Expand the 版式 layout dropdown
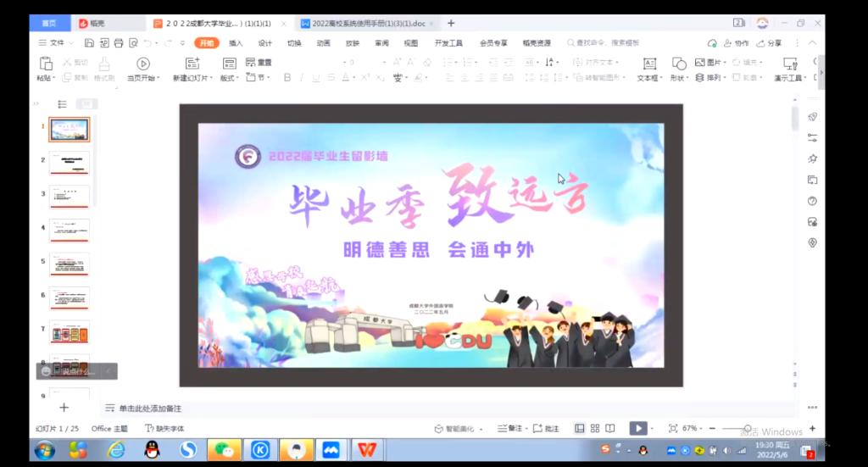The image size is (868, 467). tap(231, 78)
